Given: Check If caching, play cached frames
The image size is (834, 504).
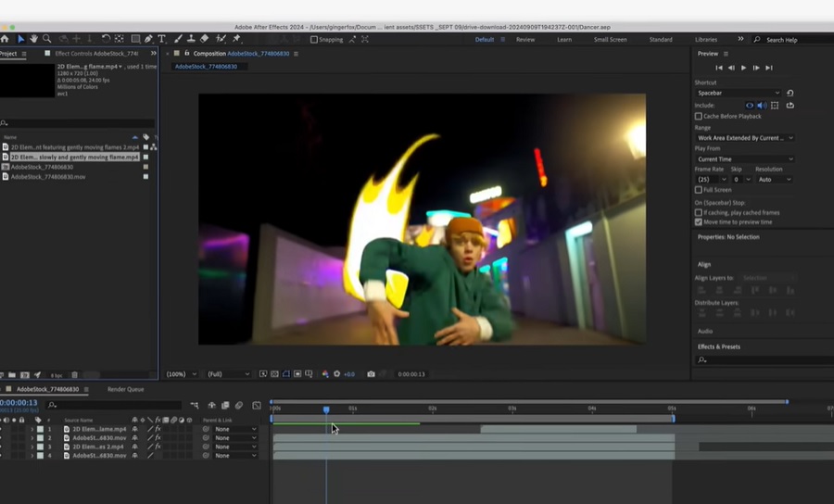Looking at the screenshot, I should click(699, 213).
